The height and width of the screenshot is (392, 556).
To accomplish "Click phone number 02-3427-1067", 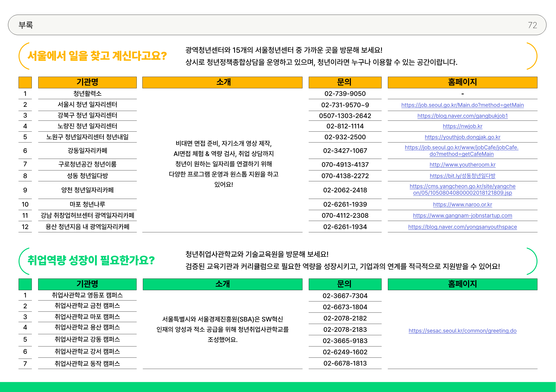I will (345, 151).
